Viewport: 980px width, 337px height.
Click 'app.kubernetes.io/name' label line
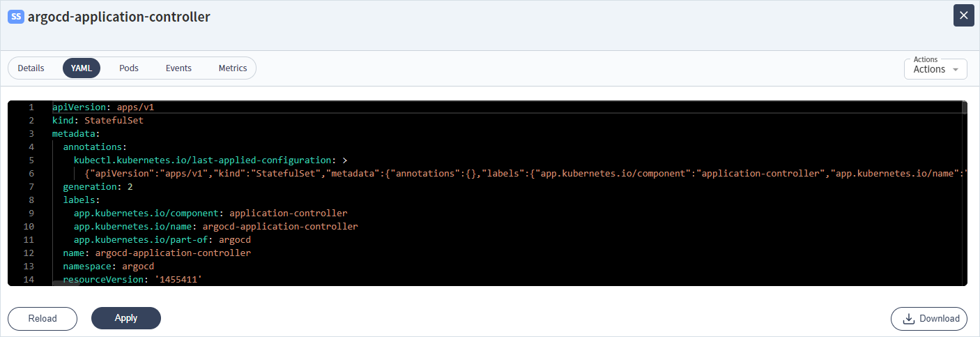[216, 227]
